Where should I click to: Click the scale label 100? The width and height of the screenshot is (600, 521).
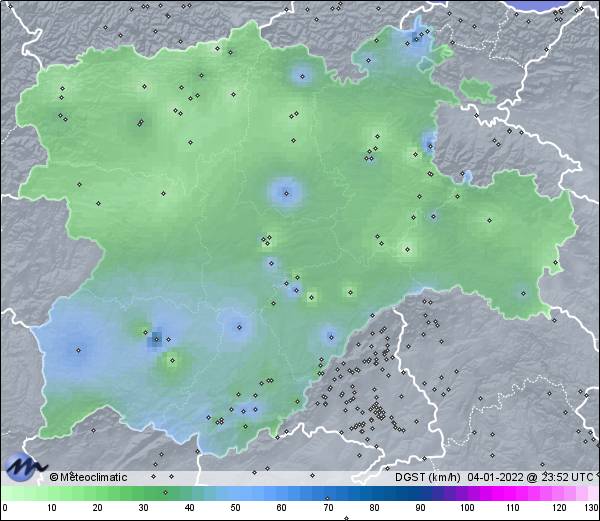point(467,508)
